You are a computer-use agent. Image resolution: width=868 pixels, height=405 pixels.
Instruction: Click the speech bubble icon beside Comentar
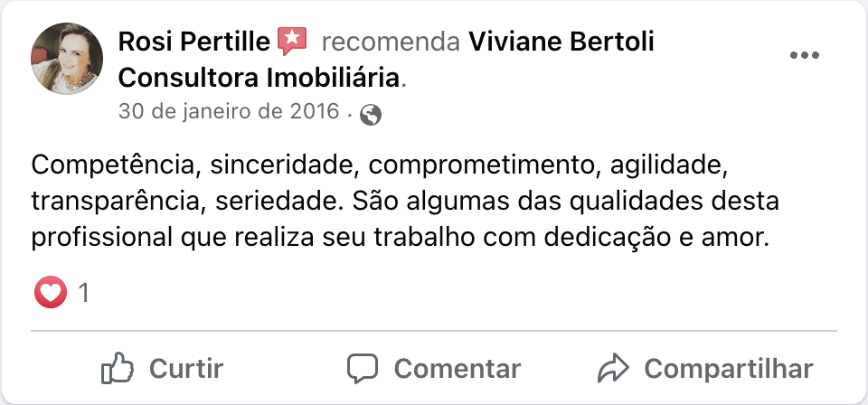click(363, 368)
